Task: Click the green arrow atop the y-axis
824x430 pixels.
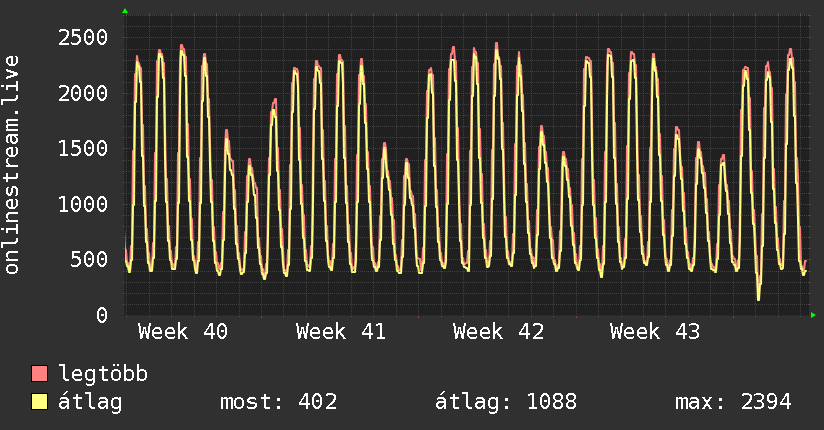Action: [125, 11]
